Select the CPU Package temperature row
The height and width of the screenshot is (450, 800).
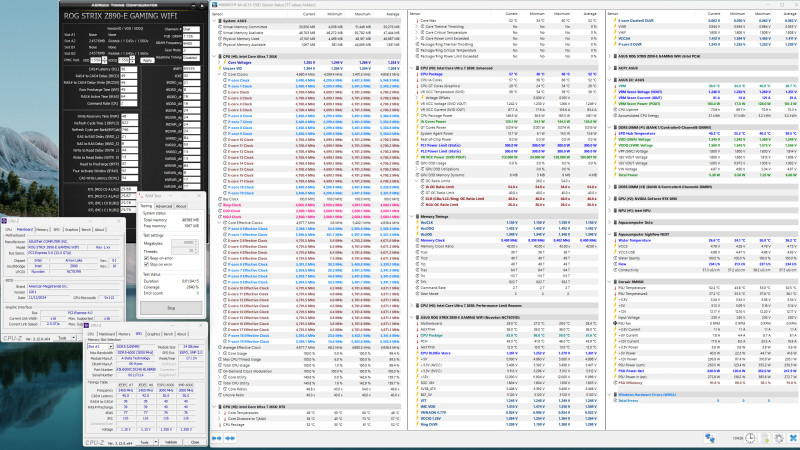(507, 74)
